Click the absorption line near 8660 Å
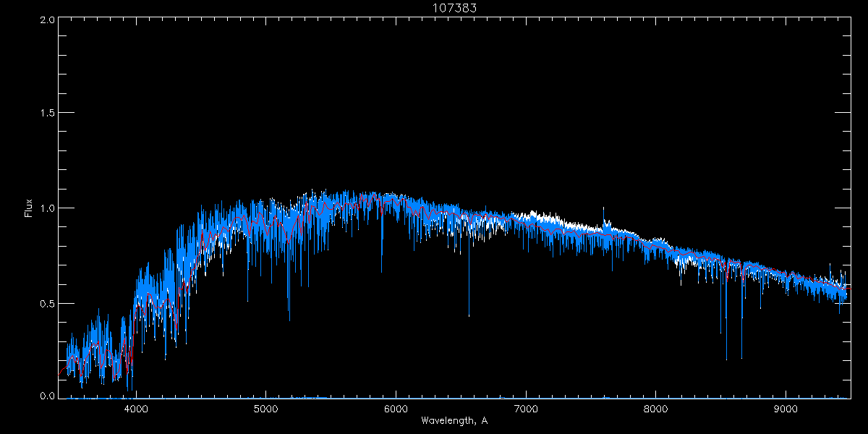Screen dimensions: 868x434 (x=741, y=357)
